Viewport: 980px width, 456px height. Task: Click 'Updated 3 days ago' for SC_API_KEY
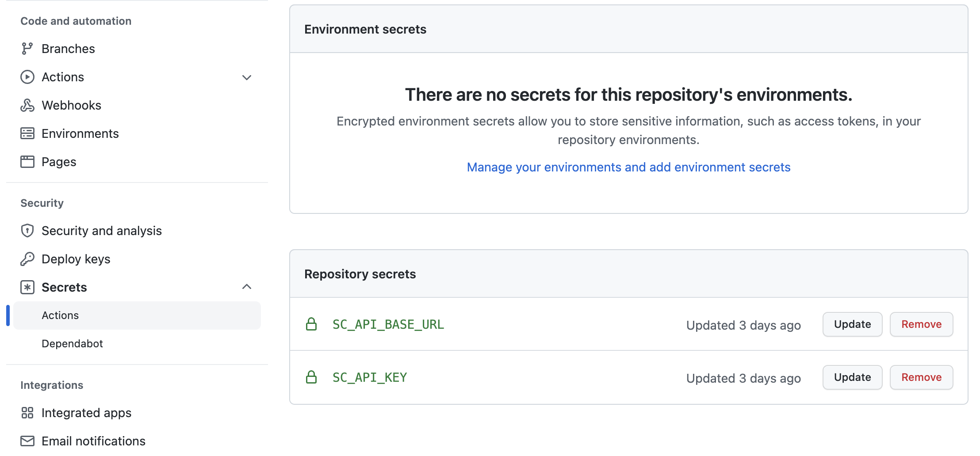click(743, 378)
